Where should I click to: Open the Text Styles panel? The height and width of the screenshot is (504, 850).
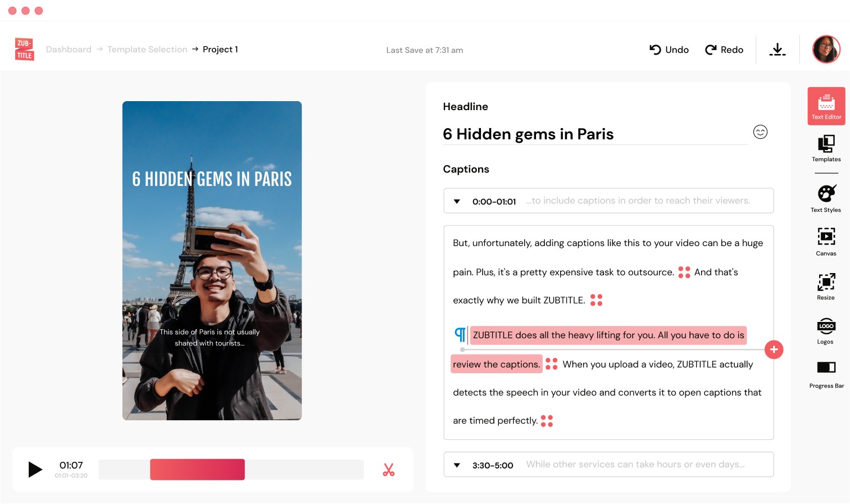[x=826, y=198]
